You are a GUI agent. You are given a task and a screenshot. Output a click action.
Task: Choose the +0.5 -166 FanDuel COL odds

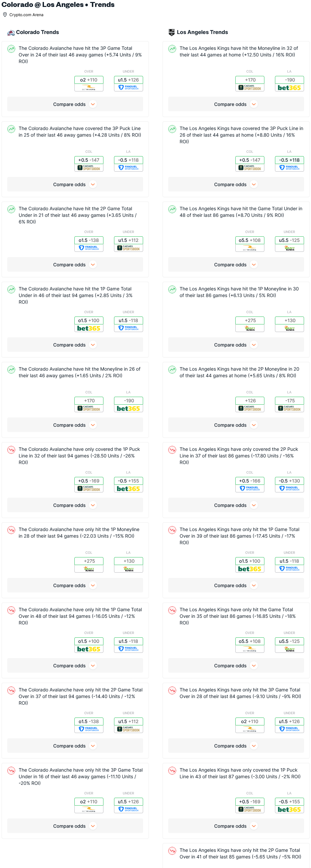coord(250,484)
